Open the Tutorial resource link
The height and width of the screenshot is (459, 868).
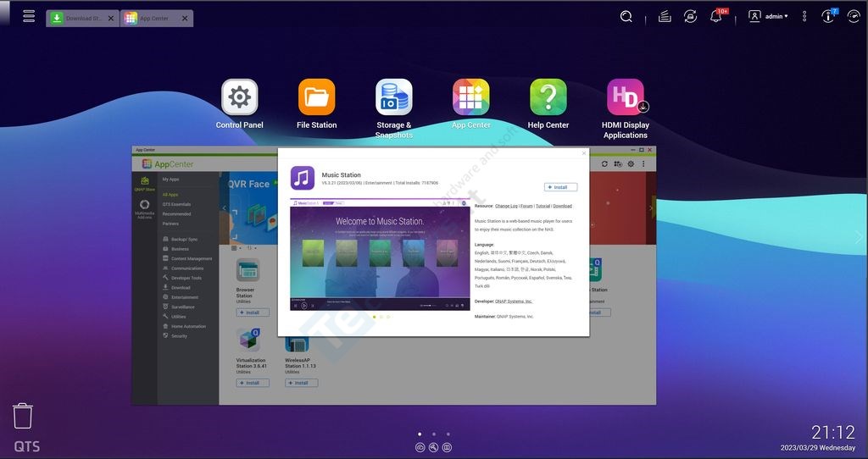pyautogui.click(x=543, y=206)
